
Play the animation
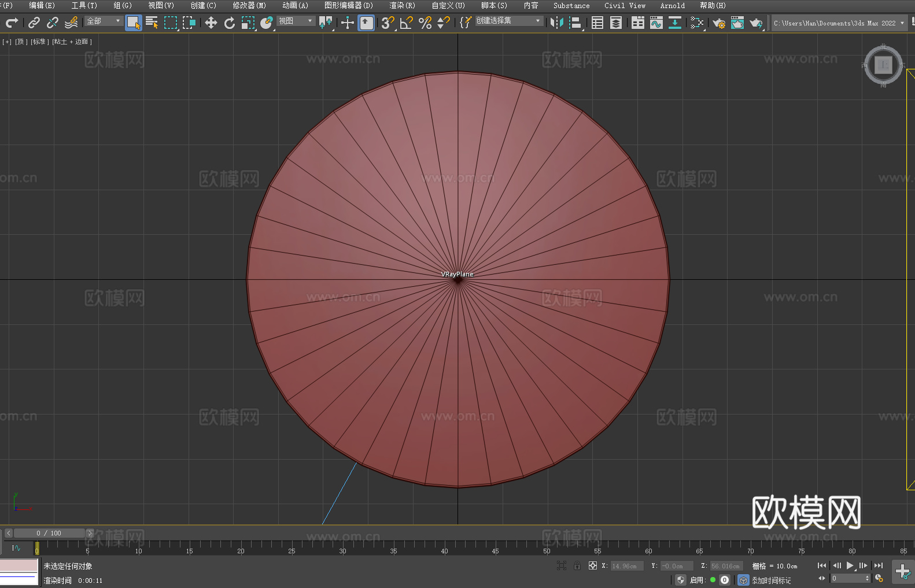[850, 565]
